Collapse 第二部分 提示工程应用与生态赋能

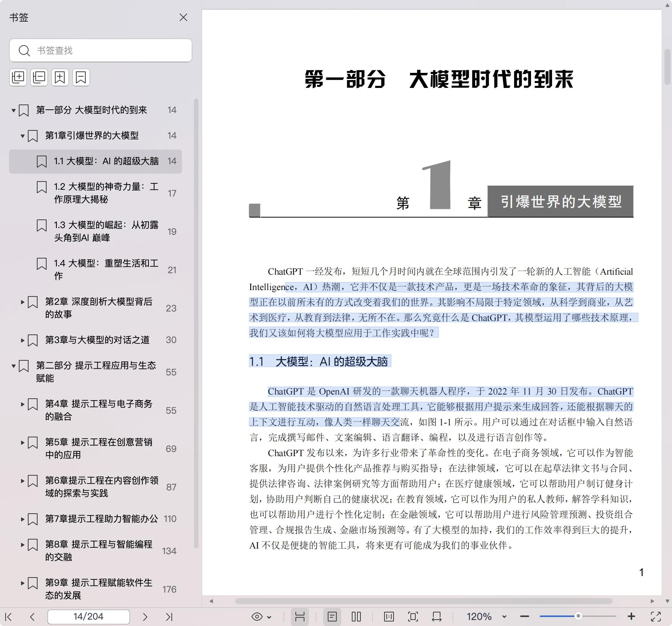click(x=14, y=366)
